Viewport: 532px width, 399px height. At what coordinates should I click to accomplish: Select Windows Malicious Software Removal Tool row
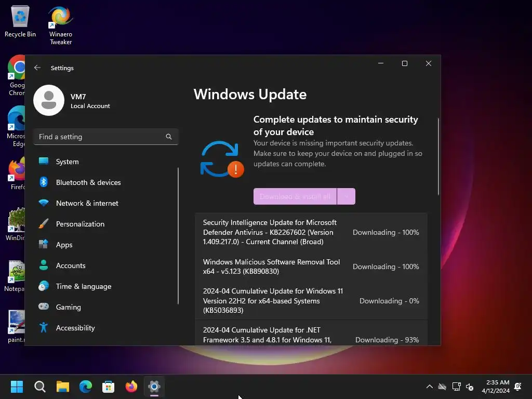click(311, 267)
